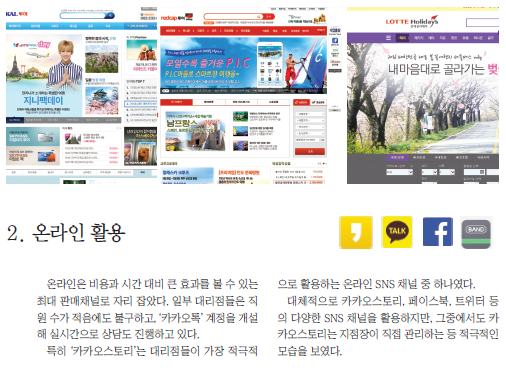
Task: Open the 지니팩데이 banner on KAL Tour
Action: [44, 75]
